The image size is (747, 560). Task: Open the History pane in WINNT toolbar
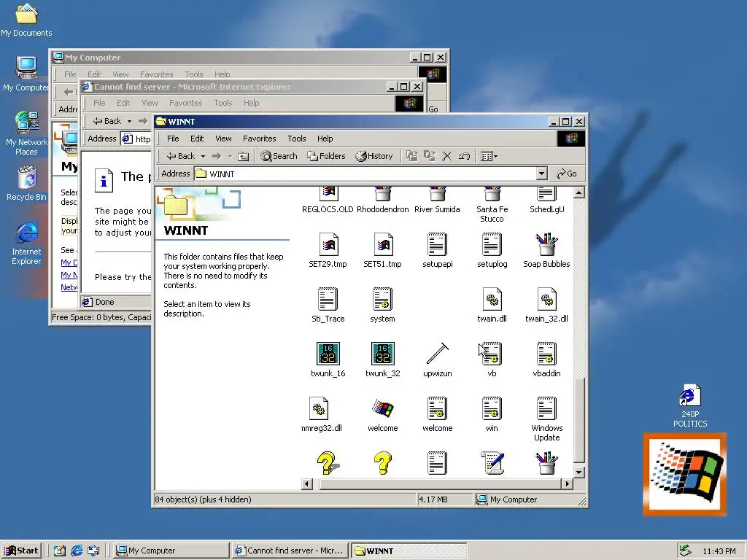click(x=374, y=156)
